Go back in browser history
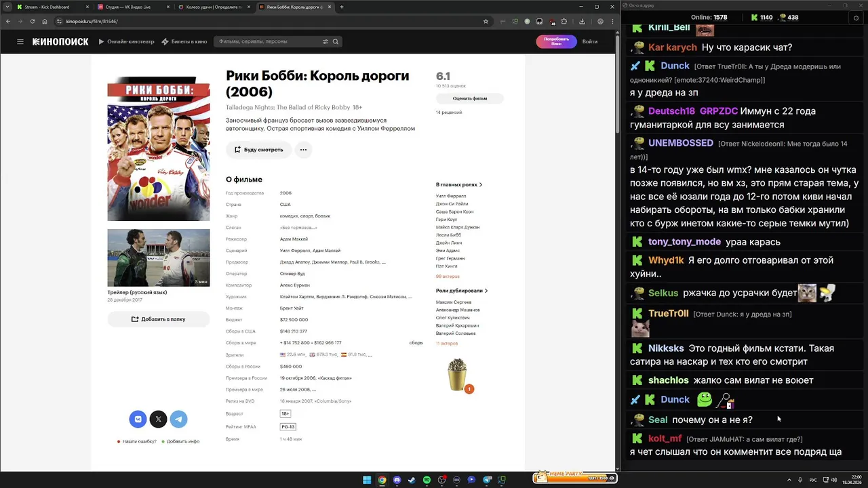The width and height of the screenshot is (868, 488). tap(7, 21)
